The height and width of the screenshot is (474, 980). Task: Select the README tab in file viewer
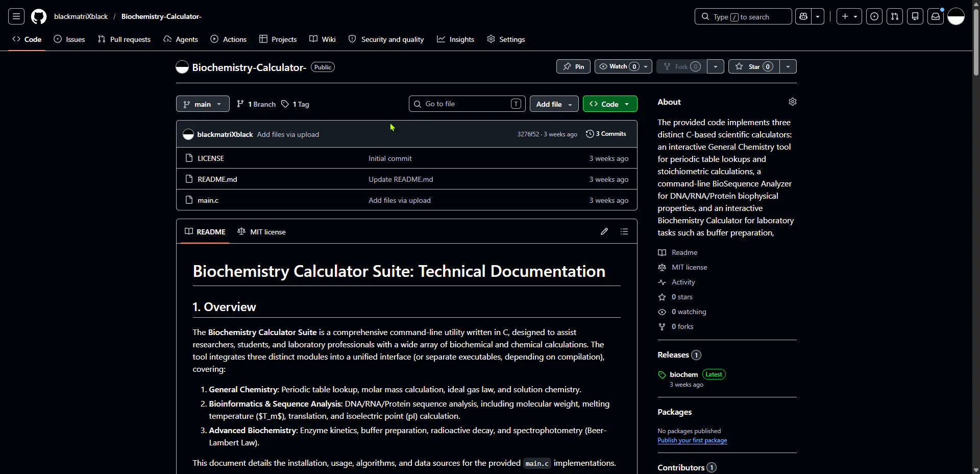coord(205,231)
